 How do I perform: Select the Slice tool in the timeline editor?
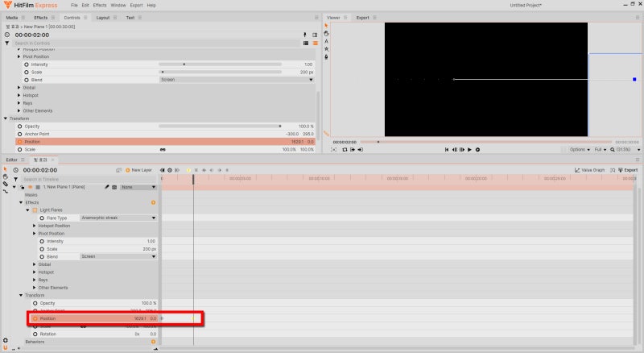[6, 184]
